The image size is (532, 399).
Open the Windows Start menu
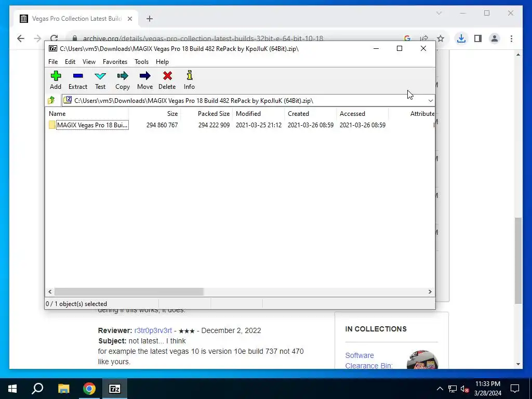pyautogui.click(x=12, y=389)
